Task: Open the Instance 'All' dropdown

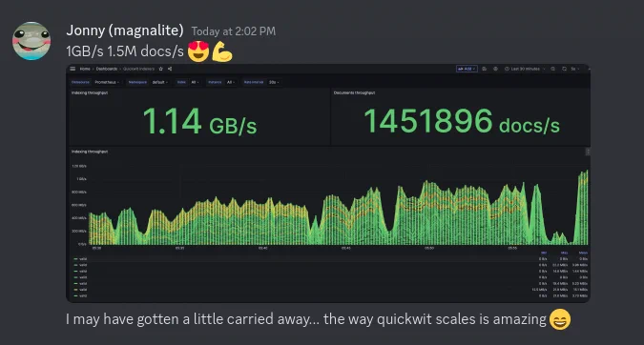Action: pos(231,83)
